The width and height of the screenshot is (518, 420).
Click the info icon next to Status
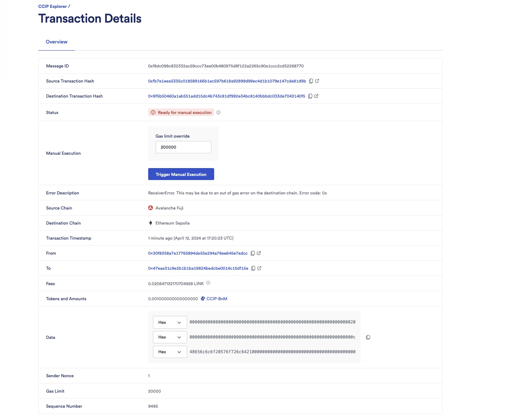[219, 113]
